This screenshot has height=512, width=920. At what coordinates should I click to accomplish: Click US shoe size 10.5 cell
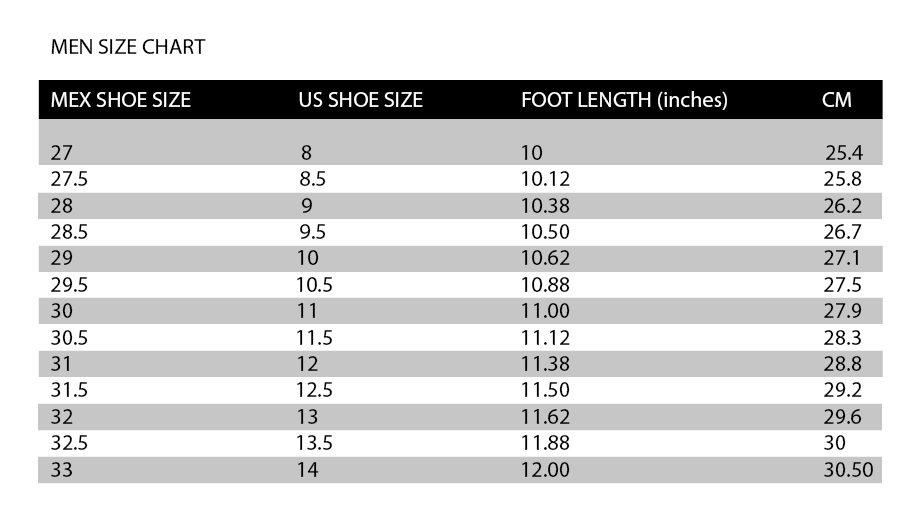point(314,285)
